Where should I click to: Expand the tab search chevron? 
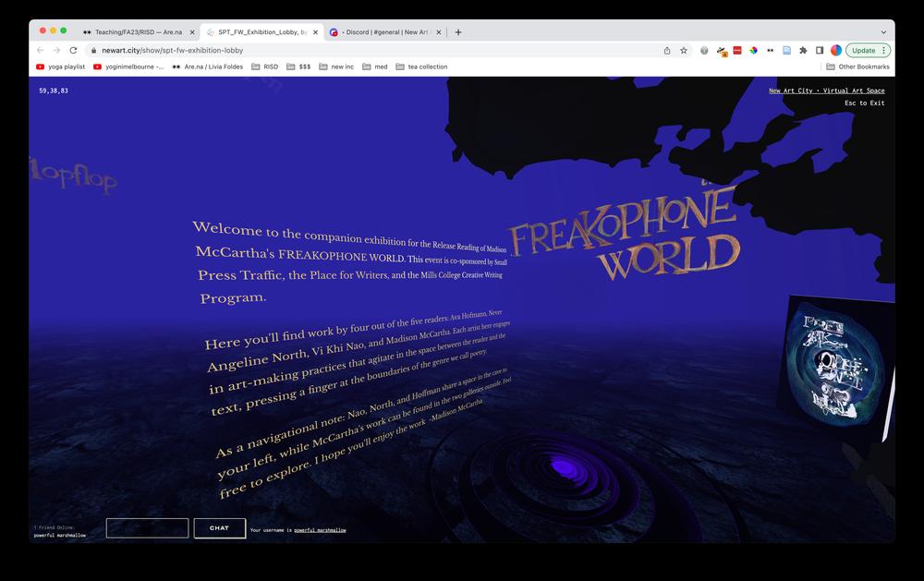[883, 32]
